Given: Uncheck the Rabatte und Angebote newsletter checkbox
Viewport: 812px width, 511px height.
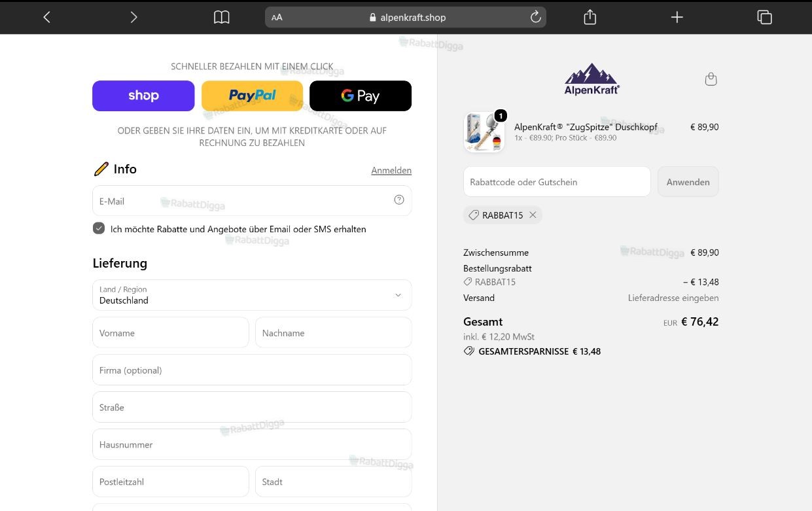Looking at the screenshot, I should [99, 228].
